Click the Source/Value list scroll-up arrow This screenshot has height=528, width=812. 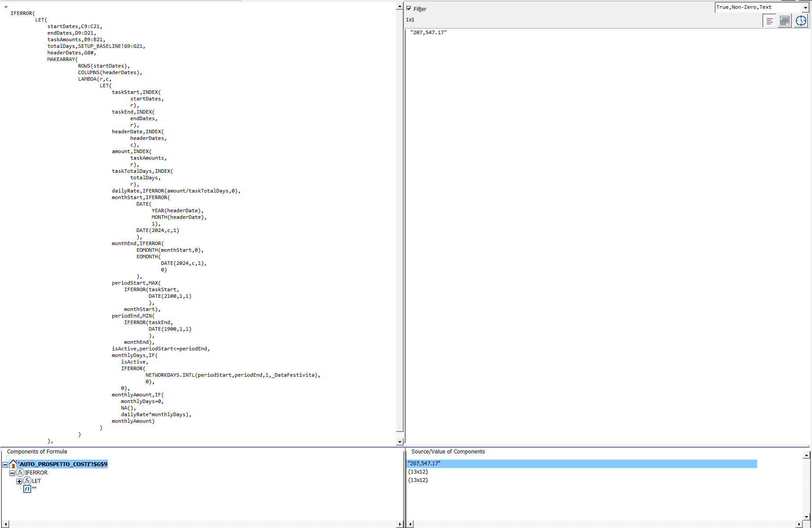[806, 456]
